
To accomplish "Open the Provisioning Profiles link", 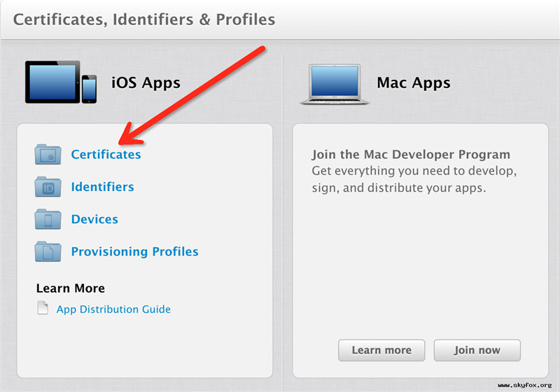I will [x=134, y=251].
